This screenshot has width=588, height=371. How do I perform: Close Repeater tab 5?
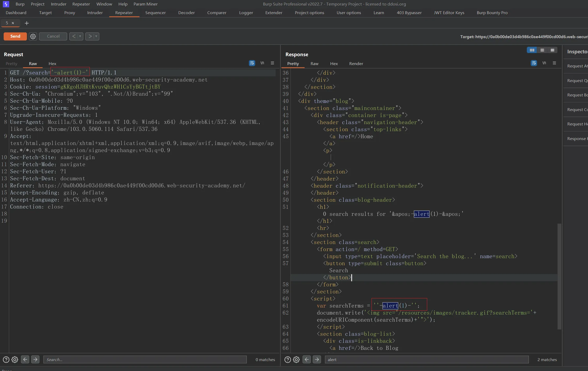[x=13, y=23]
